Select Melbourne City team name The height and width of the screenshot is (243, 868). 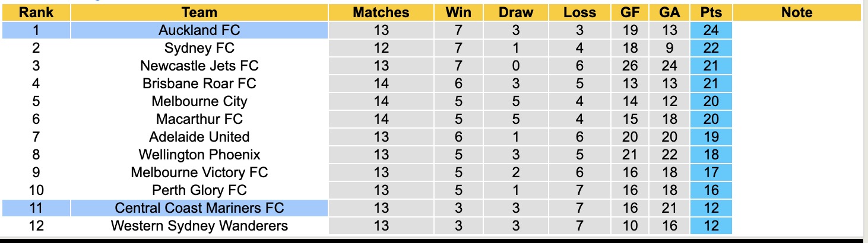pyautogui.click(x=199, y=101)
